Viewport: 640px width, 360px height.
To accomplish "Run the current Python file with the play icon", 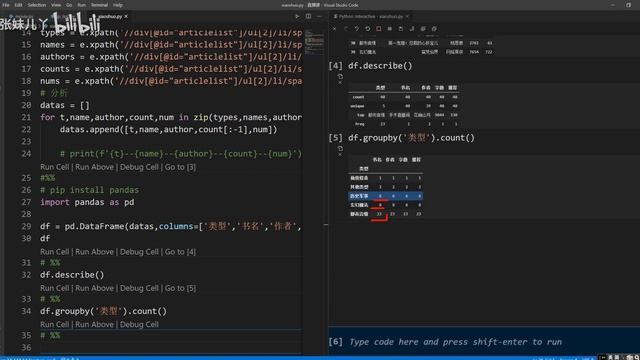I will pos(297,16).
